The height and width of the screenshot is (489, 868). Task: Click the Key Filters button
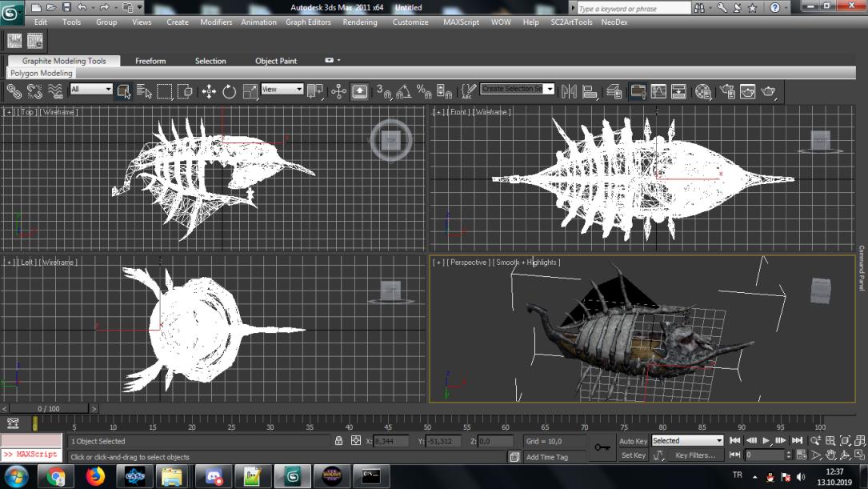click(x=695, y=455)
